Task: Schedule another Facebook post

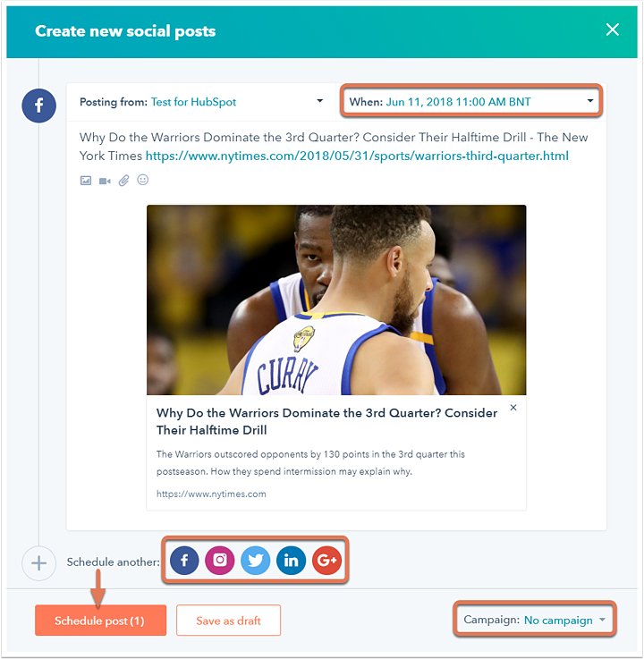Action: (184, 561)
